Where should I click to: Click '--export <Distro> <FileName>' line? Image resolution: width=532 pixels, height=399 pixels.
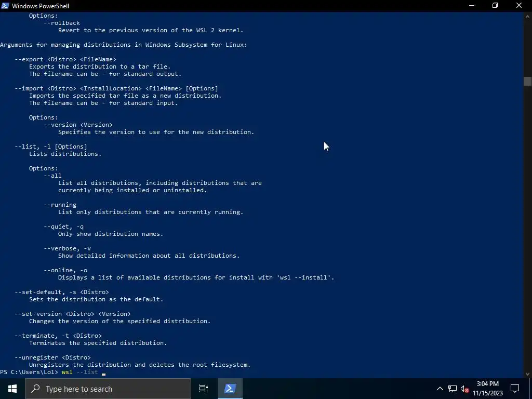[65, 59]
